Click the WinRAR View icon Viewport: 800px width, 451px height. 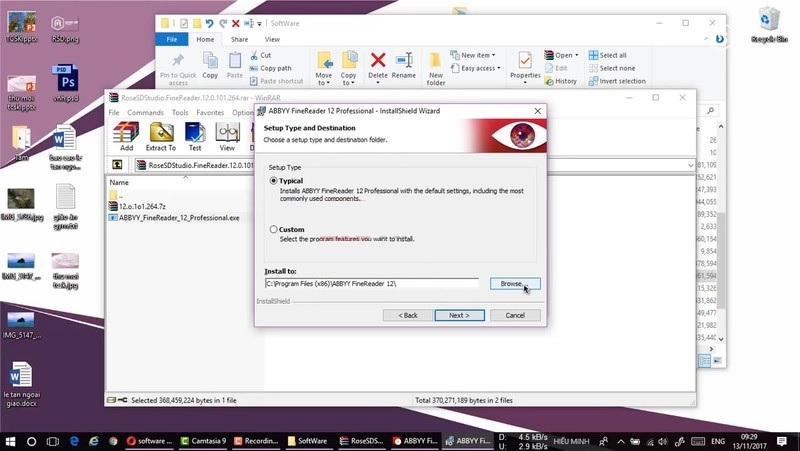tap(227, 134)
